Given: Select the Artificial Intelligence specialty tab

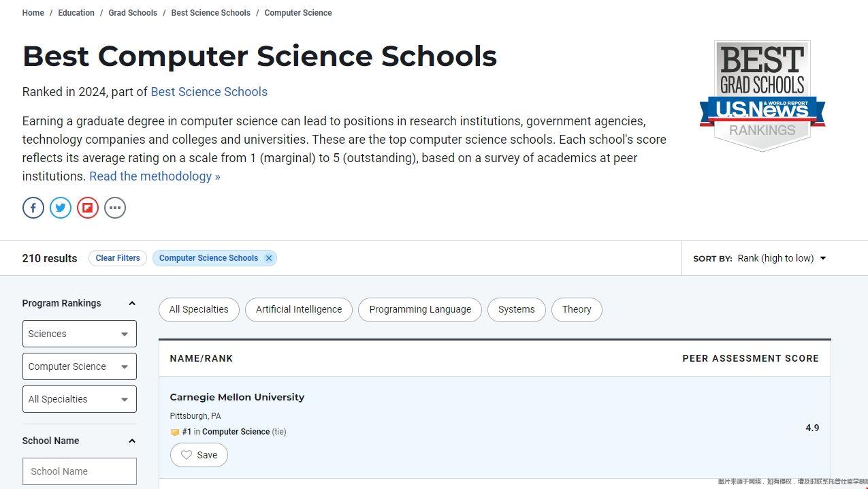Looking at the screenshot, I should [x=299, y=309].
